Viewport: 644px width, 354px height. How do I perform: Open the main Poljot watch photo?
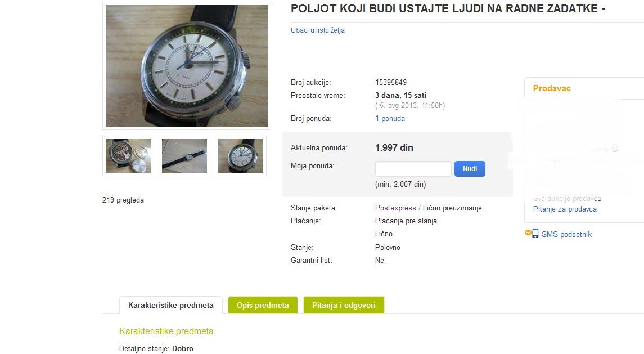point(187,66)
